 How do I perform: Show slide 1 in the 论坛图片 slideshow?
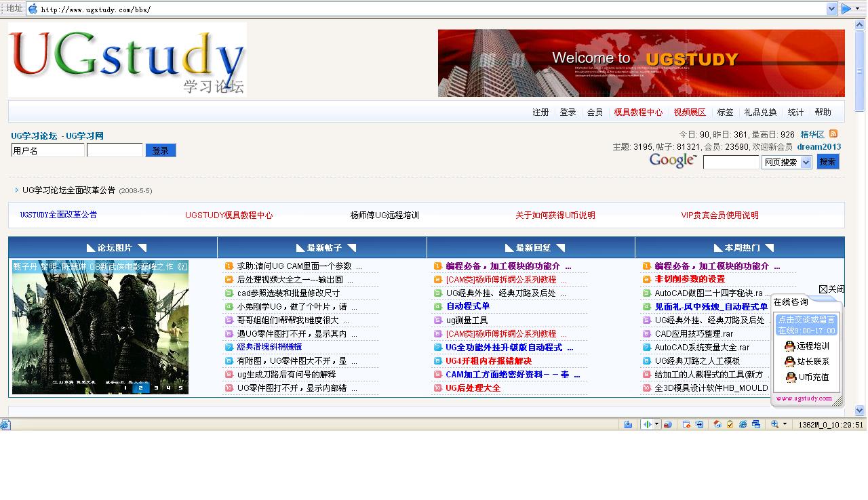pos(125,388)
